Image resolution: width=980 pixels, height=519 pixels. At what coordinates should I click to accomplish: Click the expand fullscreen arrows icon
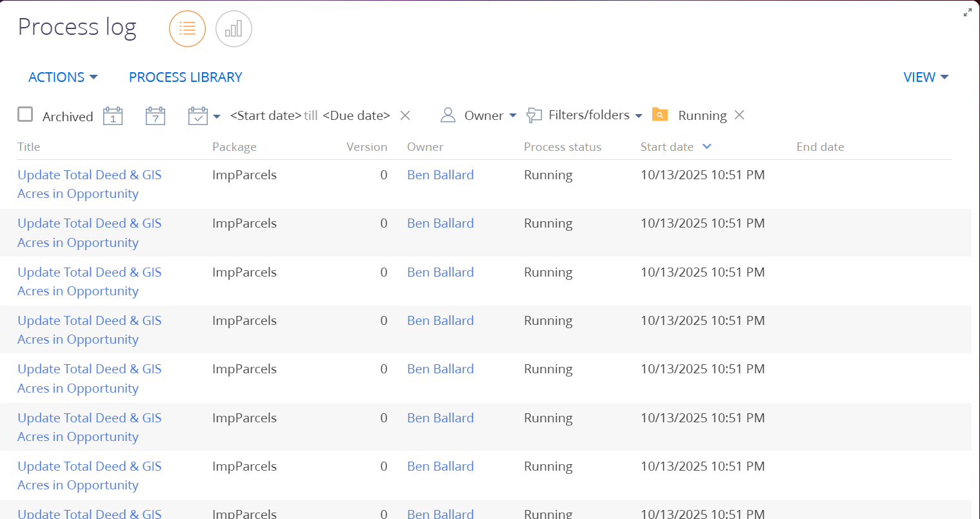[967, 12]
